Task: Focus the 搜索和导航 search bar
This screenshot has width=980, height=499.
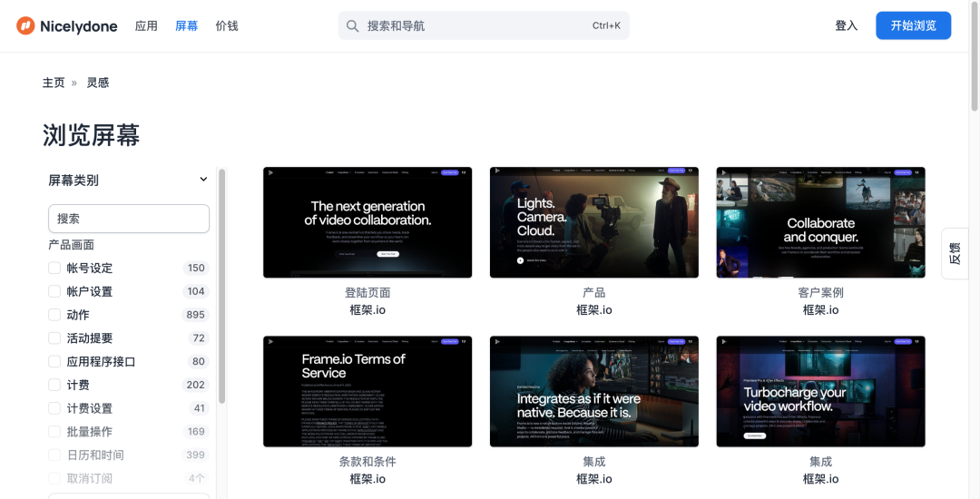Action: (484, 25)
